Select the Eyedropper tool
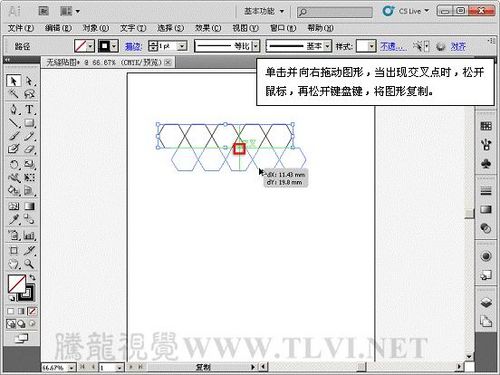Viewport: 500px width, 375px height. click(14, 219)
